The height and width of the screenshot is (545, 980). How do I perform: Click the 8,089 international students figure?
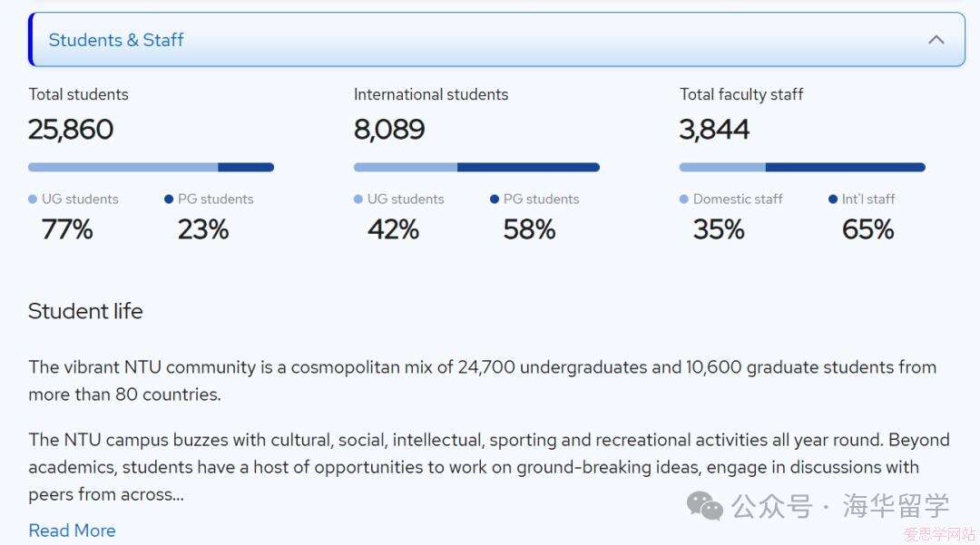click(x=389, y=130)
